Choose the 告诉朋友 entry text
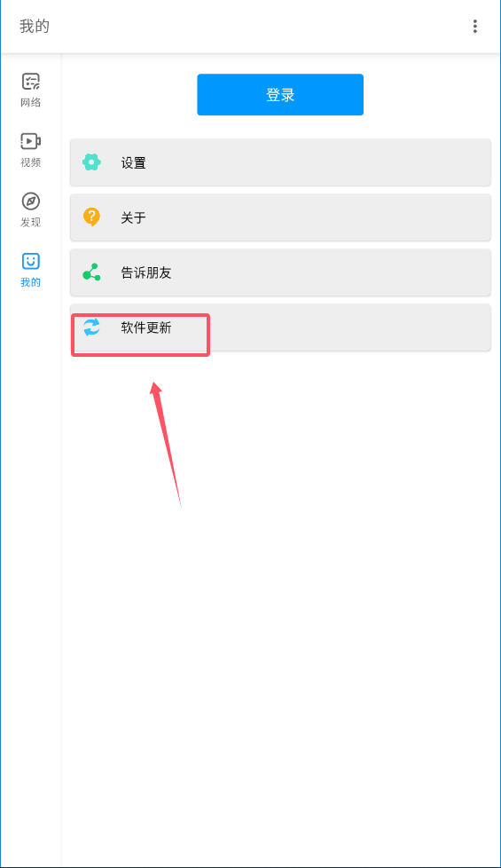Image resolution: width=501 pixels, height=868 pixels. pos(146,272)
